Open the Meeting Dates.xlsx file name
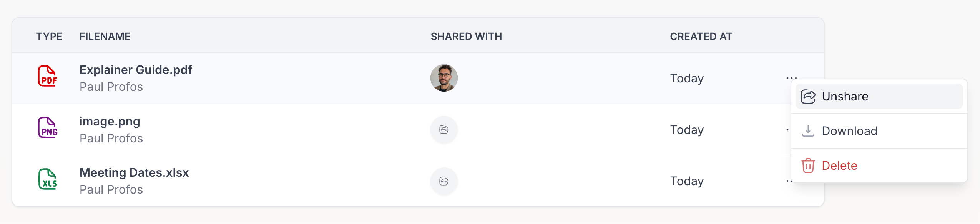Viewport: 980px width, 224px height. (x=134, y=172)
